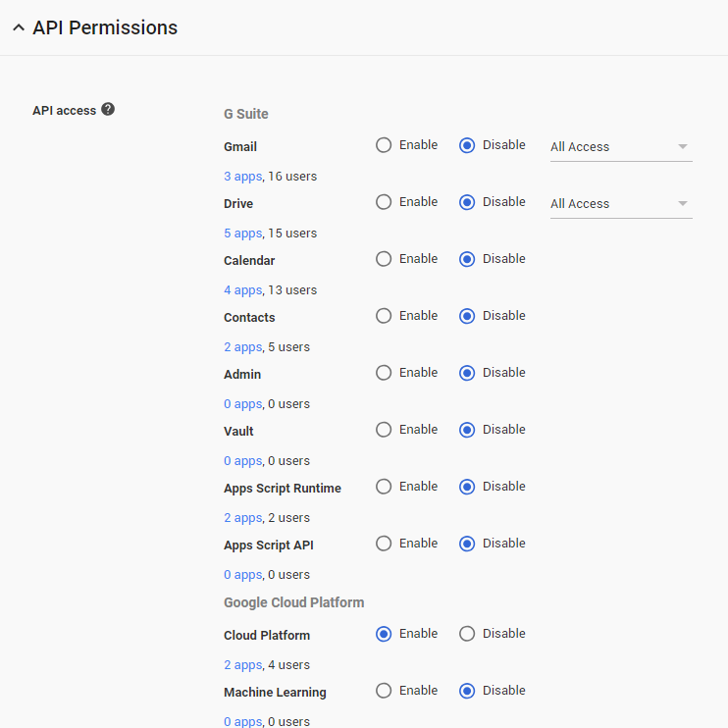Open Drive All Access dropdown

(621, 204)
